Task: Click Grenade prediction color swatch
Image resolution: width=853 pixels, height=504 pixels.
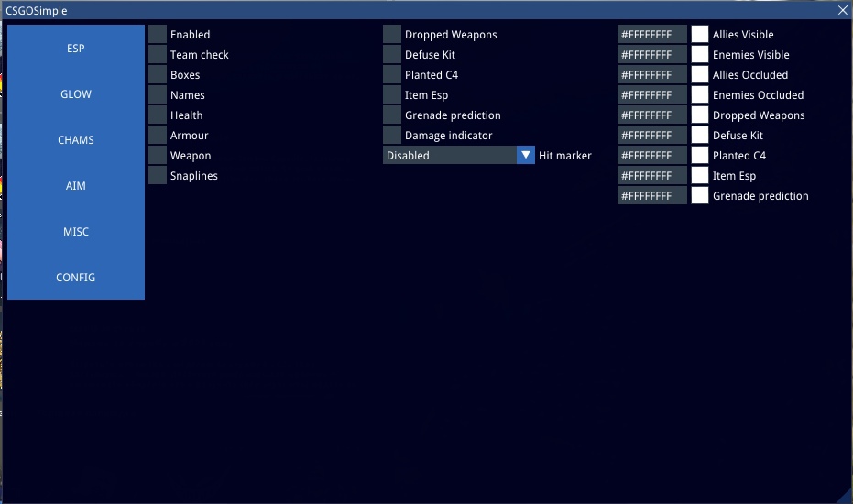Action: (x=700, y=195)
